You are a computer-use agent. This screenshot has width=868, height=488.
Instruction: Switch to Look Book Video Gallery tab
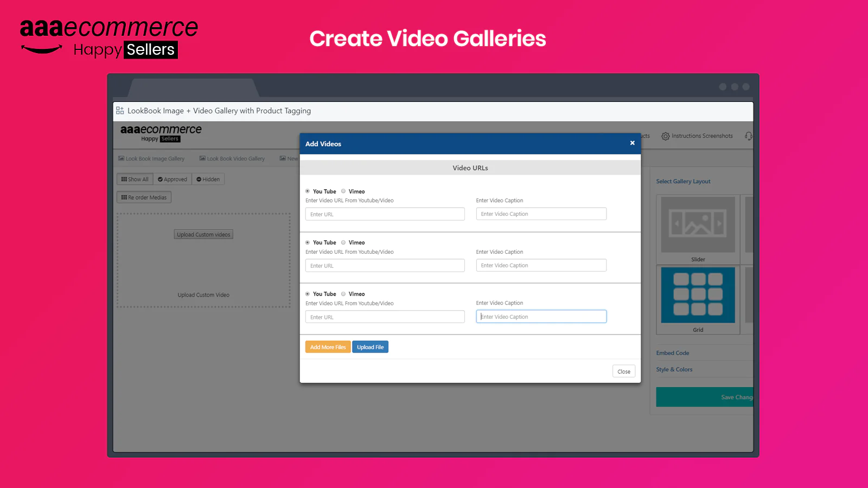(232, 159)
